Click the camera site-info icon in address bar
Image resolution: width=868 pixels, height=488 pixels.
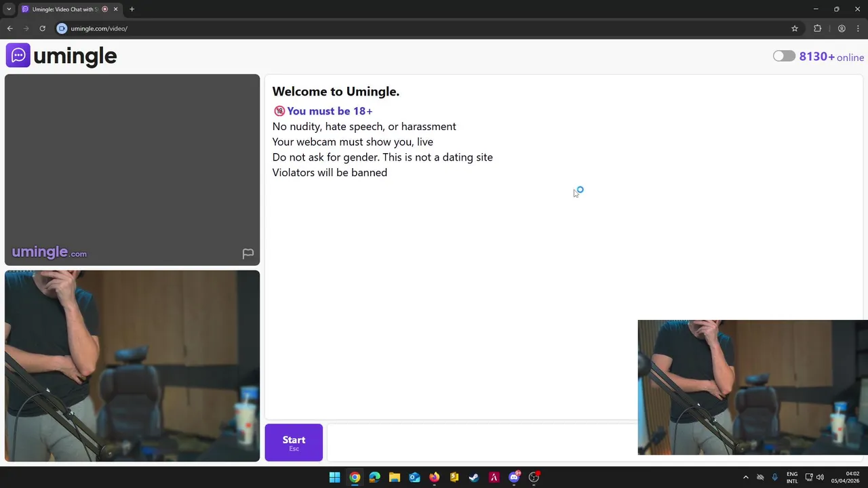62,28
